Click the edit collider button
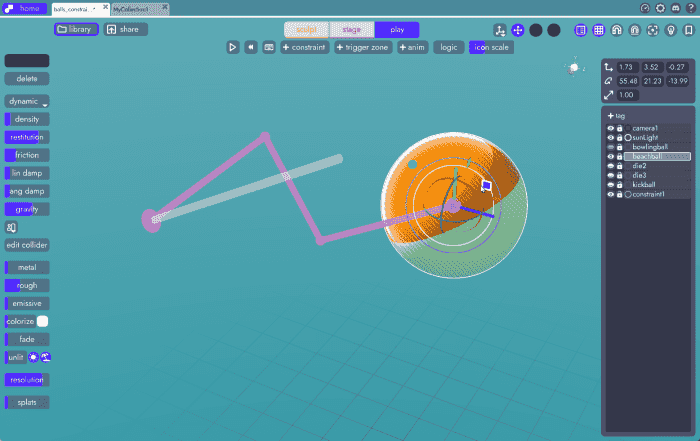Screen dimensions: 700x441 pos(27,245)
